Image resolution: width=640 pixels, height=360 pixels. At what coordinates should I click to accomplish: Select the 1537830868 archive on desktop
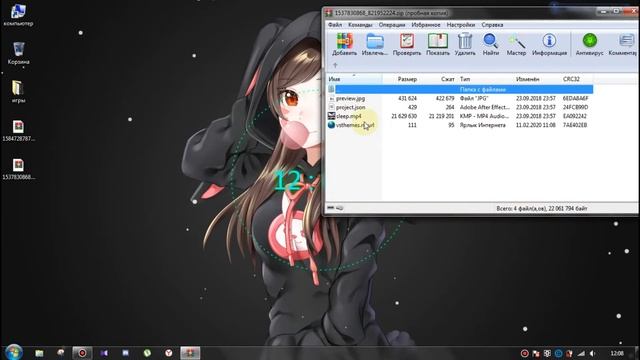pos(18,169)
